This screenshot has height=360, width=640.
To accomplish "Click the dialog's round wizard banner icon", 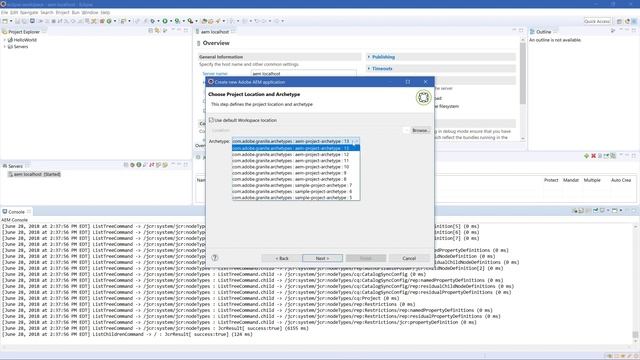I will pyautogui.click(x=423, y=98).
